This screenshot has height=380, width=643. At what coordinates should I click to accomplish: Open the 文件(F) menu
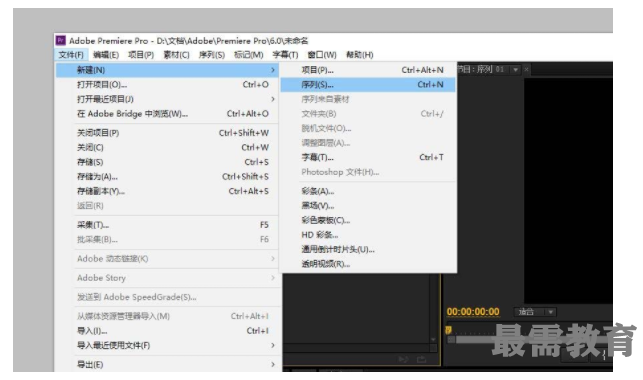(x=71, y=55)
